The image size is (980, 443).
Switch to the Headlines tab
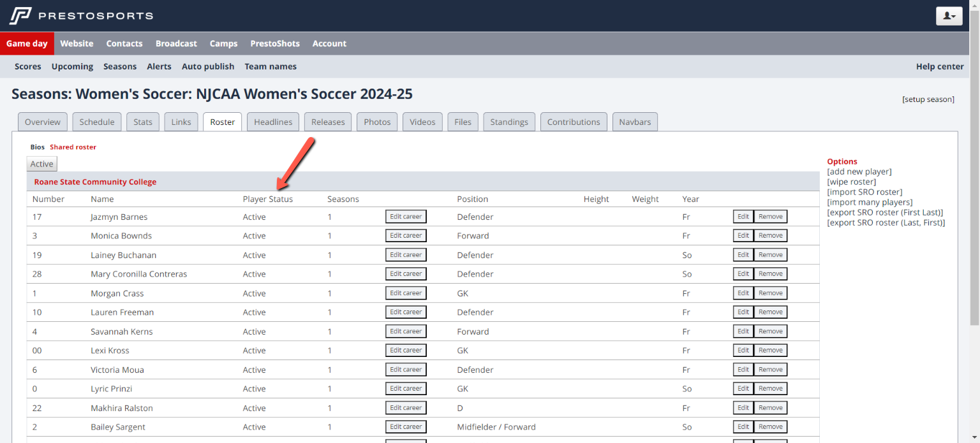pos(273,122)
